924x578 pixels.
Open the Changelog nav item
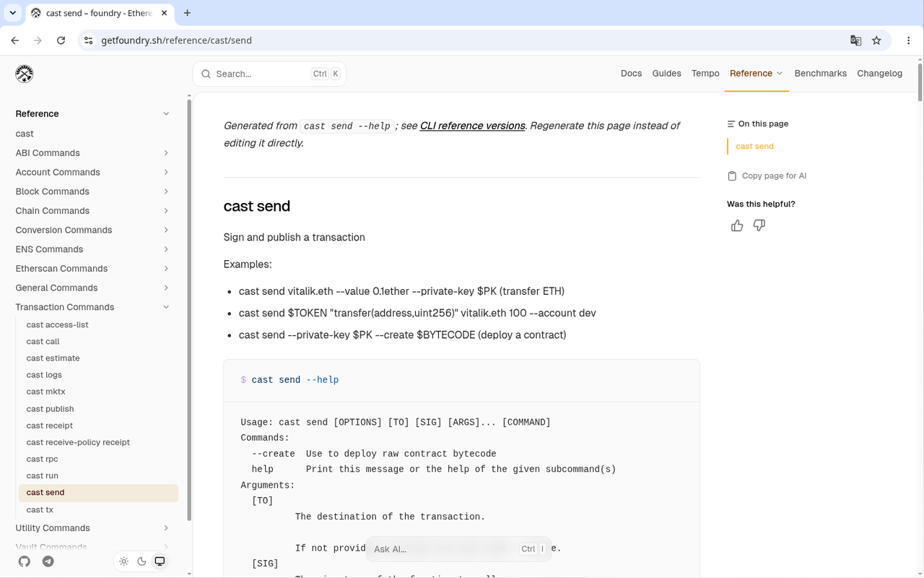[879, 74]
